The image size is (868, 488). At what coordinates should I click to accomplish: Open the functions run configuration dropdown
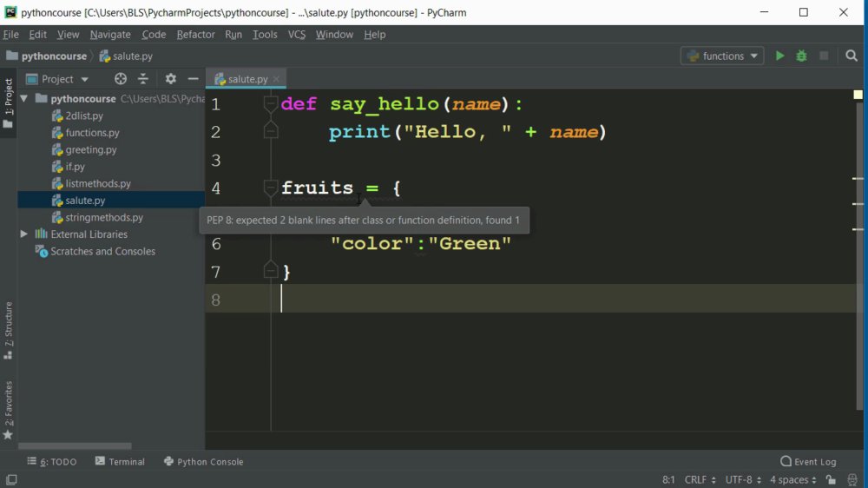pyautogui.click(x=722, y=56)
